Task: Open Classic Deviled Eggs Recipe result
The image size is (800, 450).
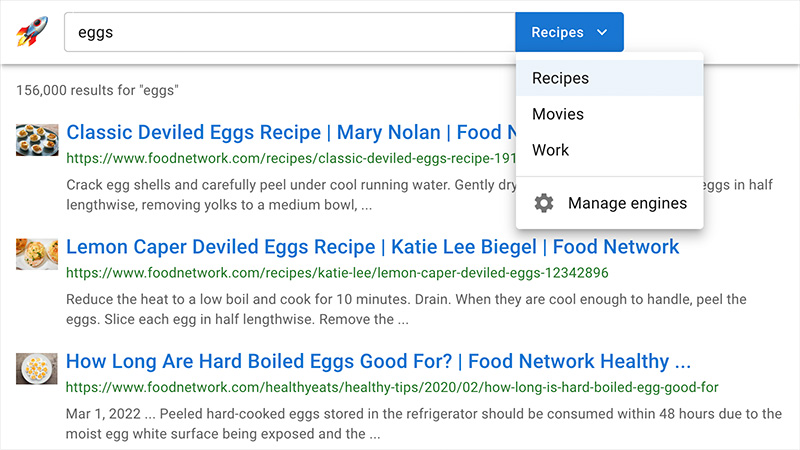Action: (x=291, y=133)
